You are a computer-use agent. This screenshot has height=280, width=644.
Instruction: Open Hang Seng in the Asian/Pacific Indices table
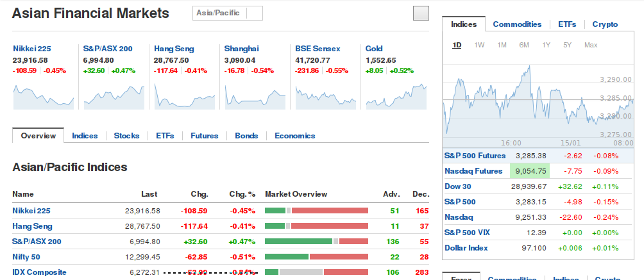coord(33,226)
